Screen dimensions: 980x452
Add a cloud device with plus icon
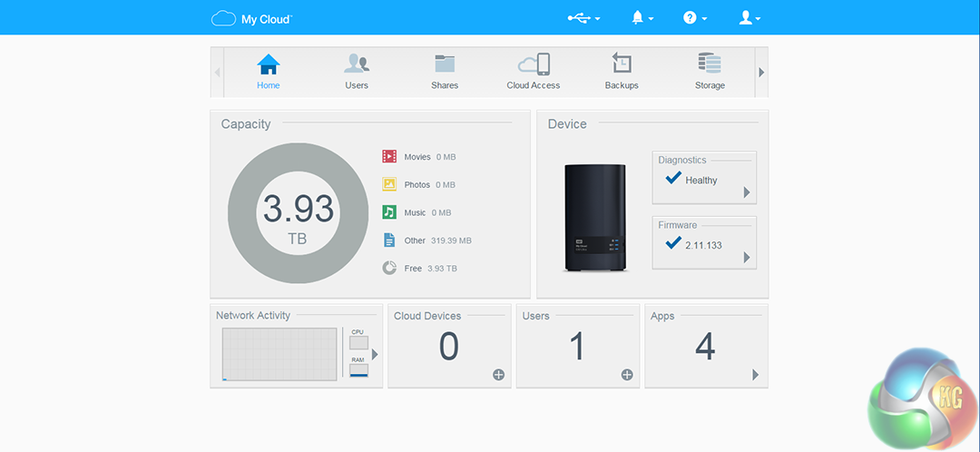click(x=498, y=375)
